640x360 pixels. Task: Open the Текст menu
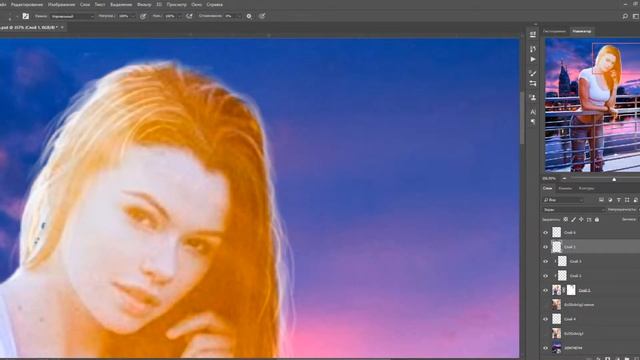100,4
